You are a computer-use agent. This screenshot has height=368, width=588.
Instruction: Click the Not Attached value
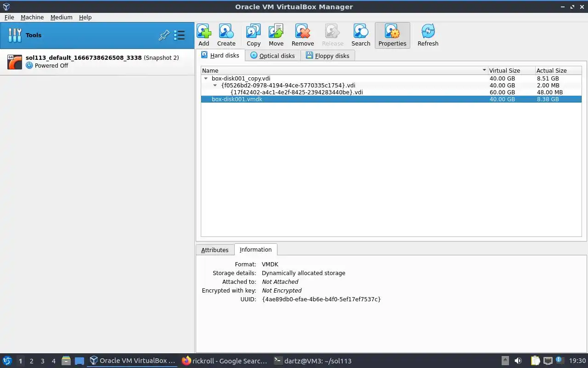pos(280,282)
